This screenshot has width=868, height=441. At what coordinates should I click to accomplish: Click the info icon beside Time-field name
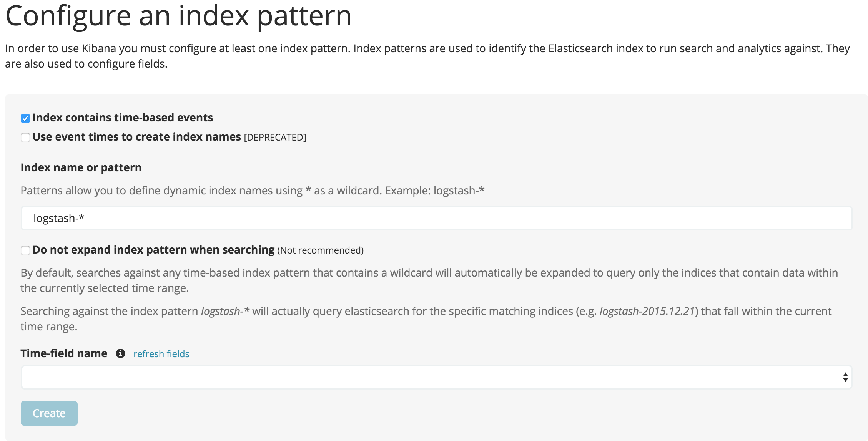click(120, 353)
